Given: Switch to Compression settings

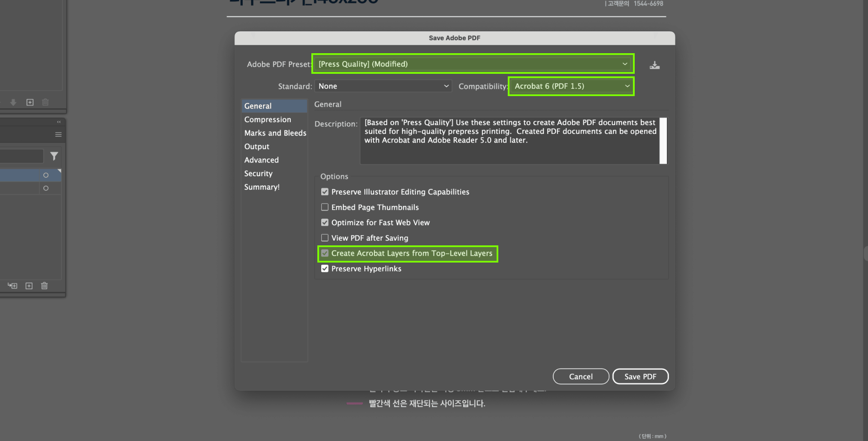Looking at the screenshot, I should (x=274, y=120).
